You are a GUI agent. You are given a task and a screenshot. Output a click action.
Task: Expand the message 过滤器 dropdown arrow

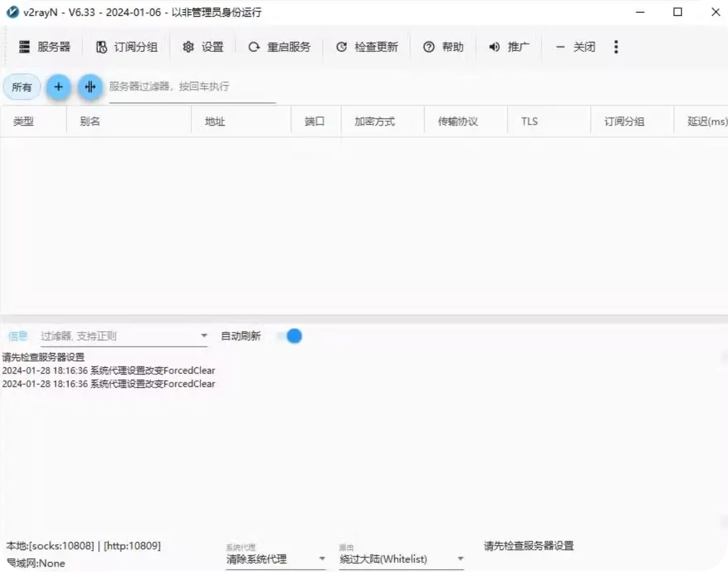click(x=204, y=337)
